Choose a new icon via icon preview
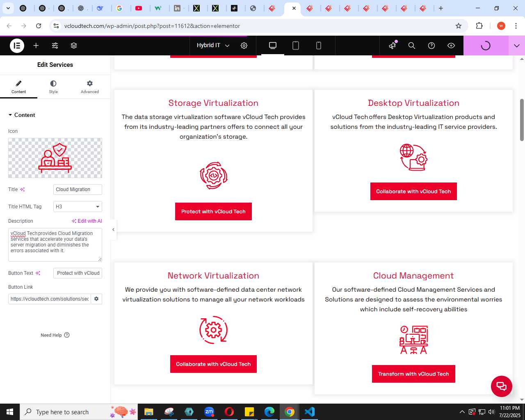The image size is (525, 420). tap(55, 158)
